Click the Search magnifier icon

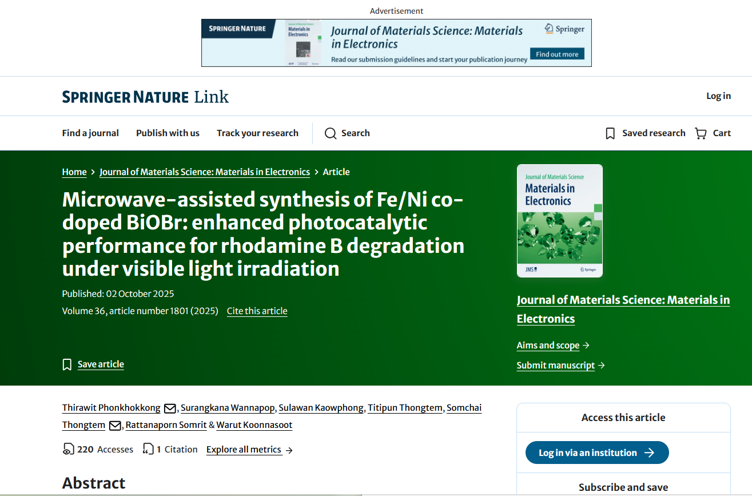click(x=330, y=133)
